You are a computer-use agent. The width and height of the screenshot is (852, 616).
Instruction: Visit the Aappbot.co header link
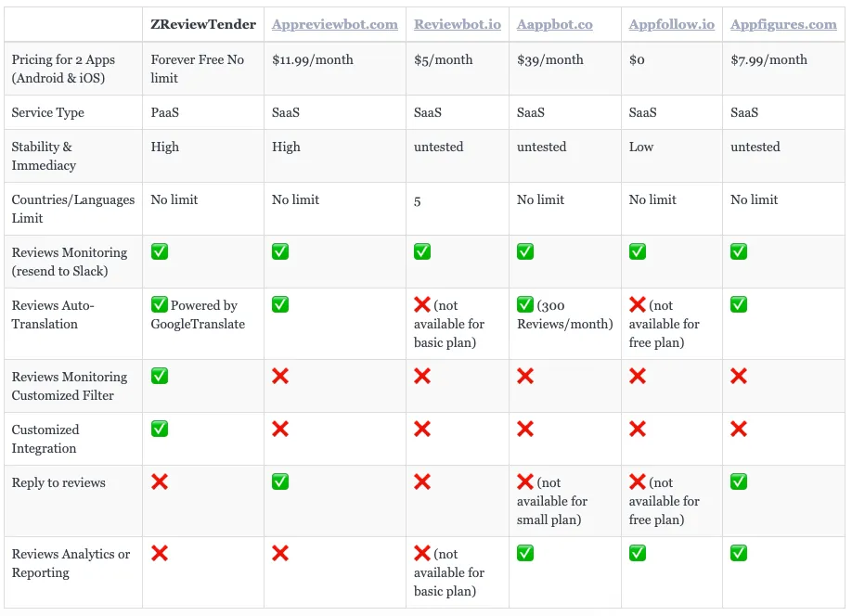(554, 24)
